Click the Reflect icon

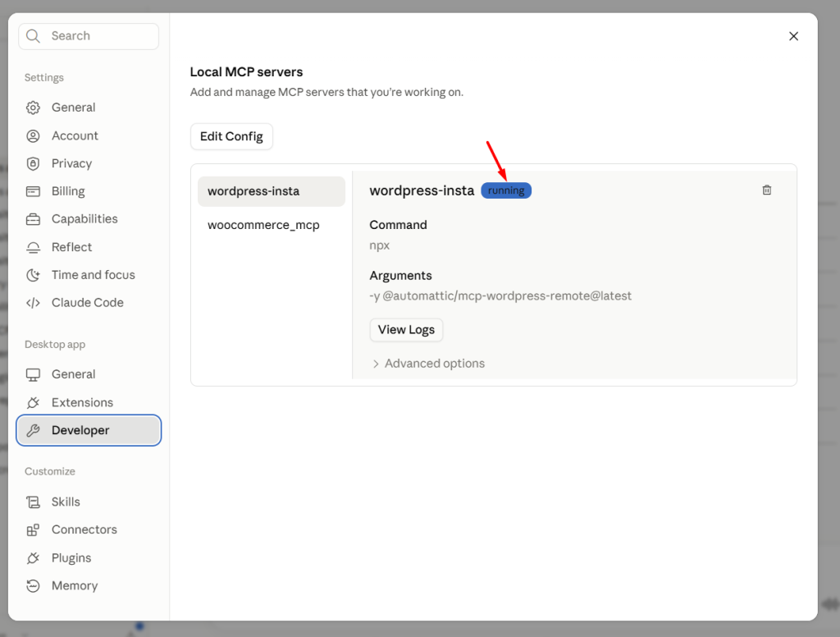pyautogui.click(x=33, y=247)
